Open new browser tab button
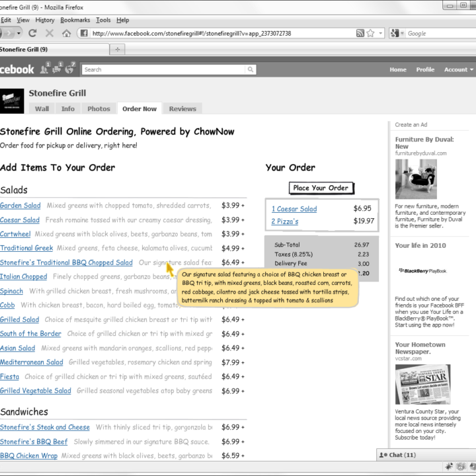The width and height of the screenshot is (476, 476). [117, 50]
